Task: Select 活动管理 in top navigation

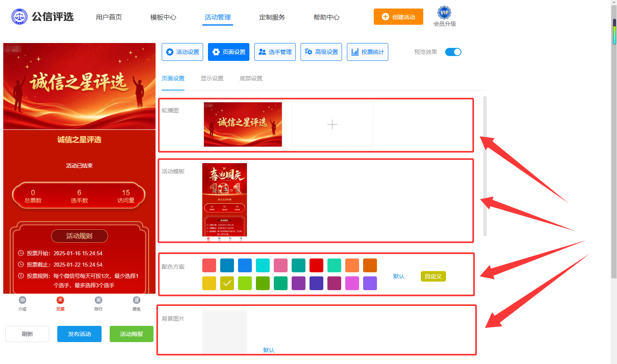Action: (x=218, y=17)
